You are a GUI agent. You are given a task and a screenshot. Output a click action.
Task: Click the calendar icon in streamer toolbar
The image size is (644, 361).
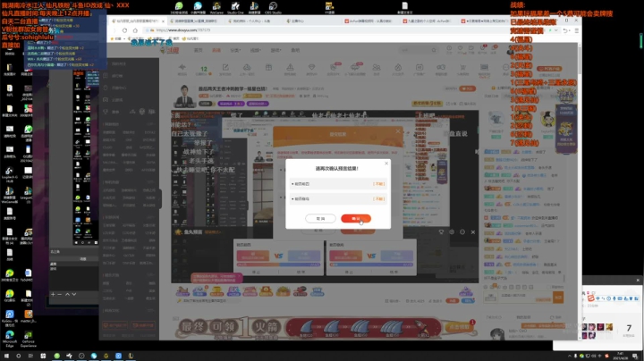click(419, 67)
